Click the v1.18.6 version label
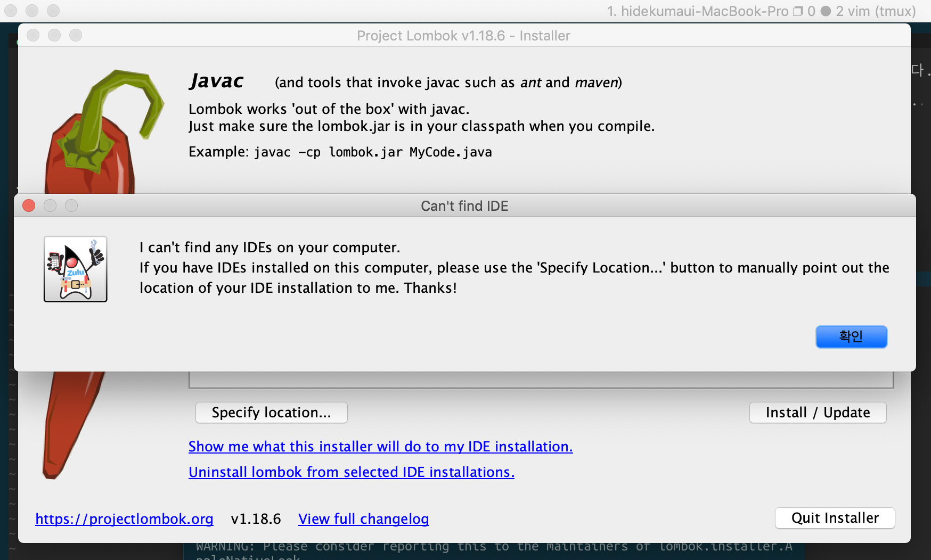This screenshot has width=931, height=560. pyautogui.click(x=256, y=519)
